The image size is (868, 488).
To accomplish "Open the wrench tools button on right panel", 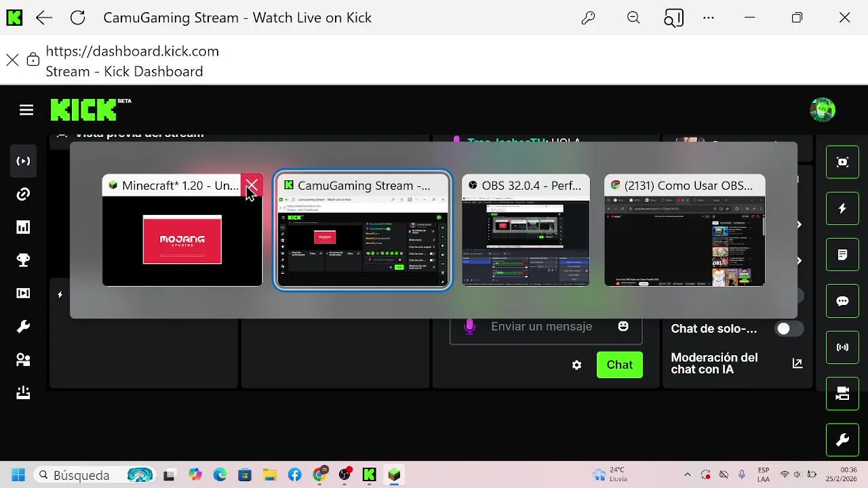I will coord(842,441).
